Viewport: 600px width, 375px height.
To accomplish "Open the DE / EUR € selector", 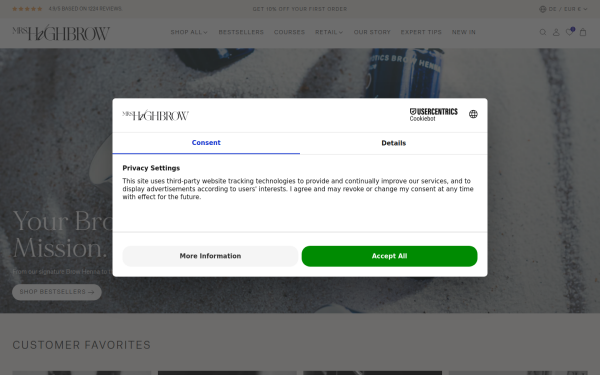I will [563, 9].
